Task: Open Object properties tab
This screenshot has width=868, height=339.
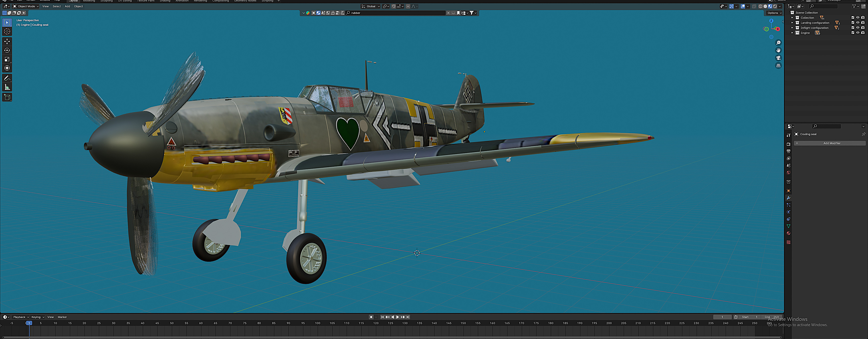Action: coord(789,190)
